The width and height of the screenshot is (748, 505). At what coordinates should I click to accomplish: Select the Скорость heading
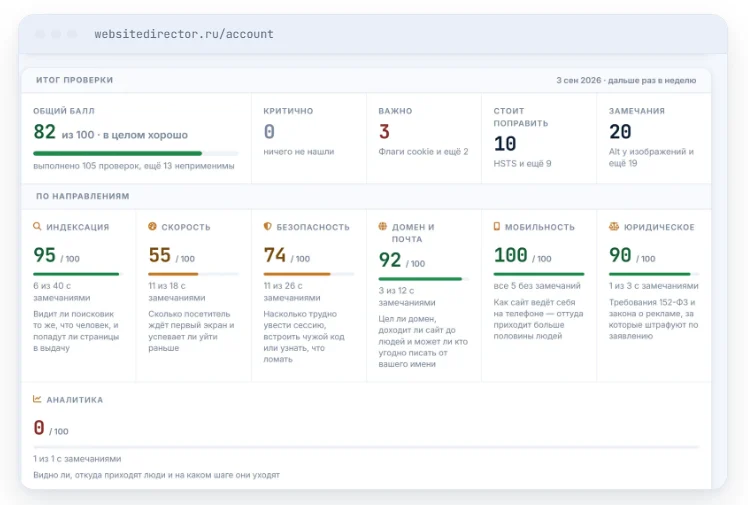186,227
